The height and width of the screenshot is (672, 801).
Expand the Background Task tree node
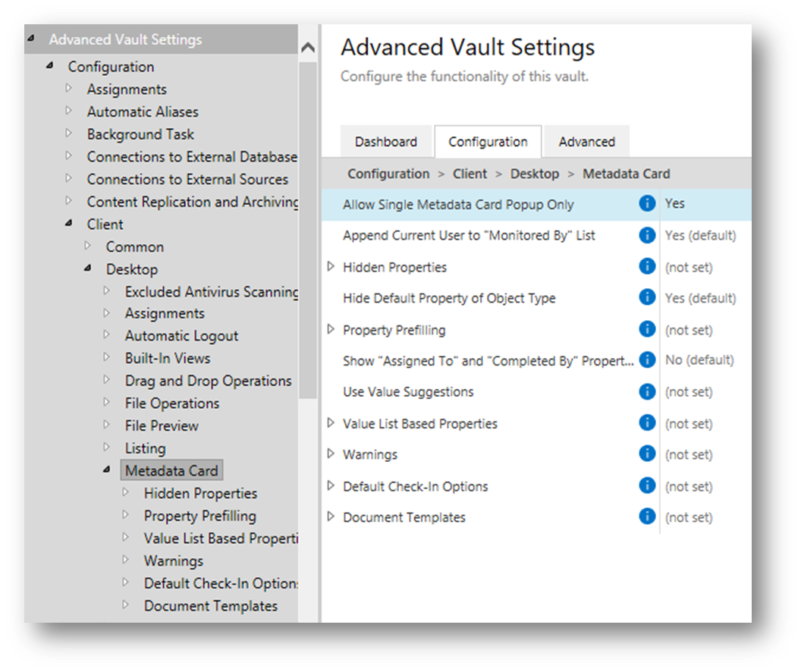[x=69, y=133]
